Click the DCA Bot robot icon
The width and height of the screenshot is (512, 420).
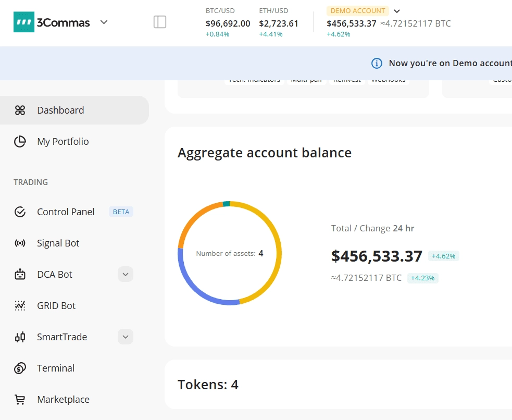(x=20, y=274)
